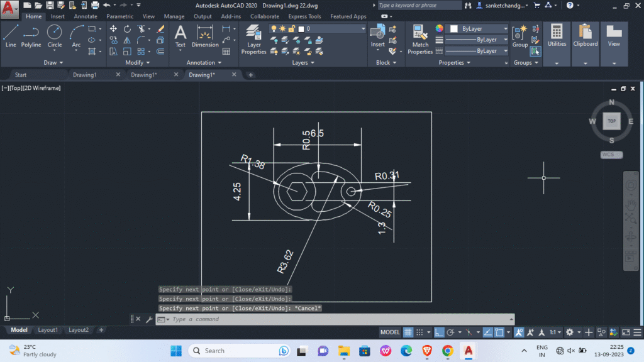Image resolution: width=644 pixels, height=362 pixels.
Task: Click the Rotate tool icon
Action: 127,29
